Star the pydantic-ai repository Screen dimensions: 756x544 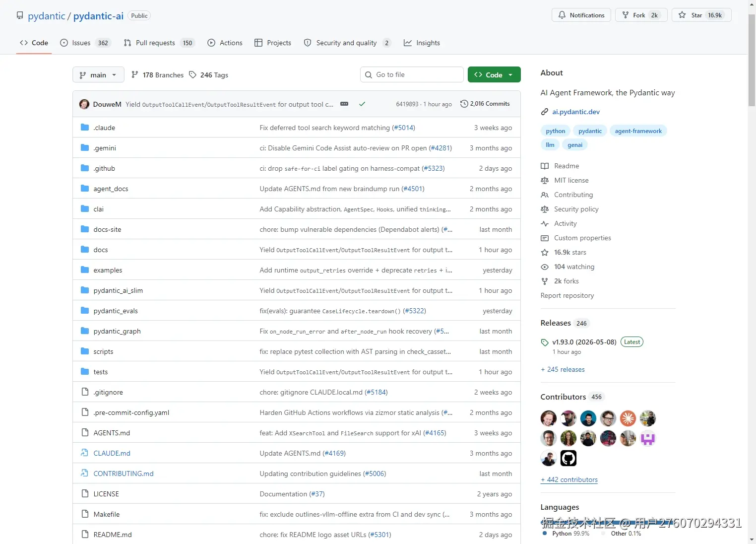pyautogui.click(x=701, y=15)
